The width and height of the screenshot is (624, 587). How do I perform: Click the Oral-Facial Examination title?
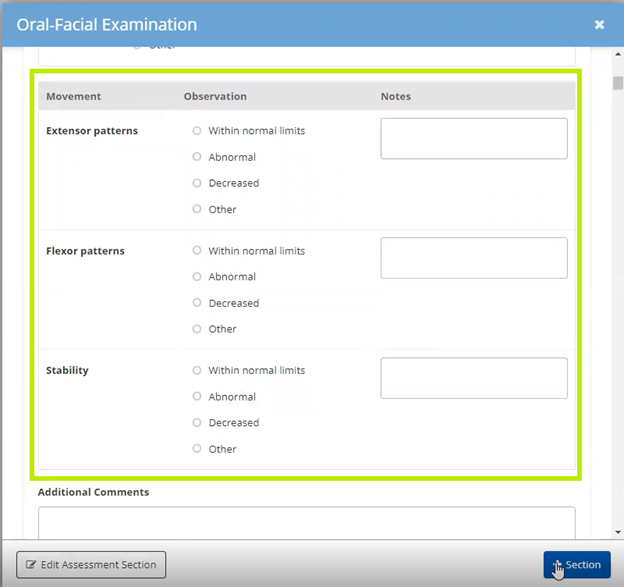click(x=107, y=25)
